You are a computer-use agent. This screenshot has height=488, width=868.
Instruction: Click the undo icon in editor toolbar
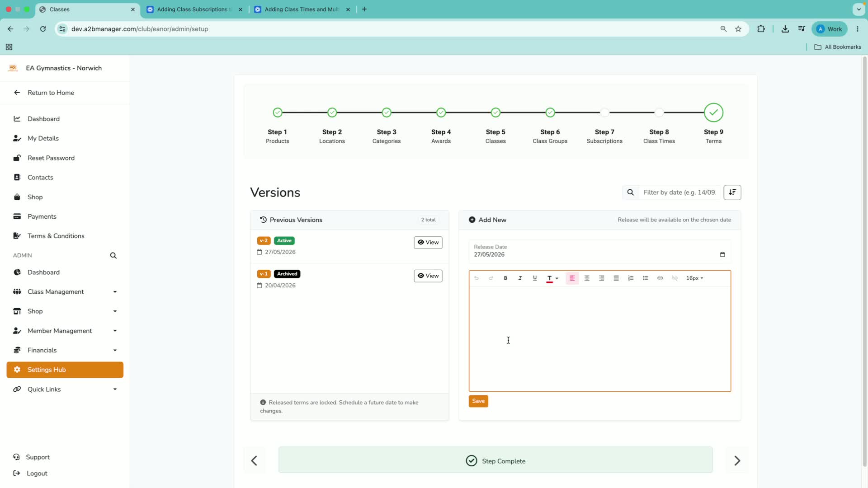pyautogui.click(x=476, y=278)
